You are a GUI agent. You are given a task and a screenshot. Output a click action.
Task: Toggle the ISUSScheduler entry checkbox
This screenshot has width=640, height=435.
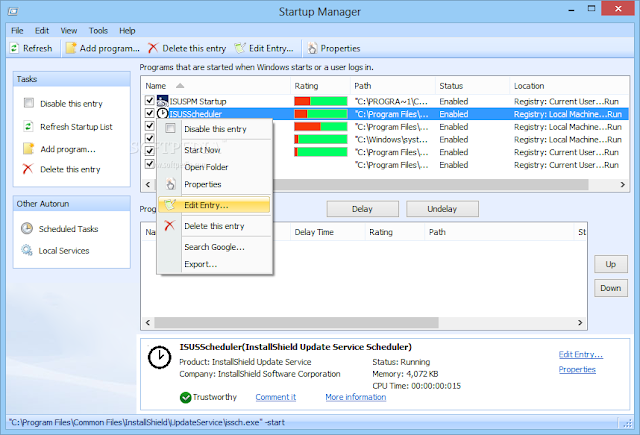click(x=150, y=113)
